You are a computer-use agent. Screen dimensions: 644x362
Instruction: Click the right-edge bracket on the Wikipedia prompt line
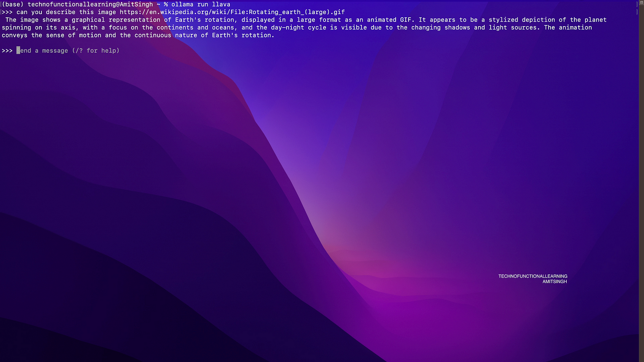click(637, 12)
